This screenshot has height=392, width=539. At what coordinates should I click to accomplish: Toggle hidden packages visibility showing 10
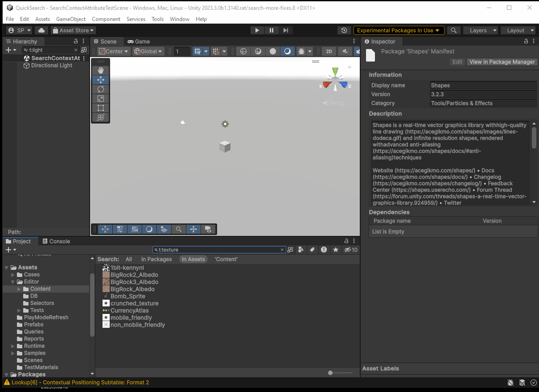coord(351,250)
